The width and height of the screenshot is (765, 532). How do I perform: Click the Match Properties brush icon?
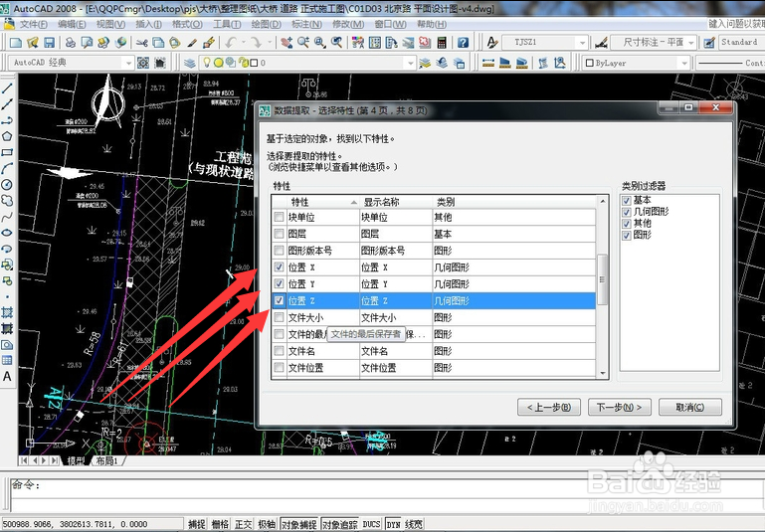(x=192, y=43)
